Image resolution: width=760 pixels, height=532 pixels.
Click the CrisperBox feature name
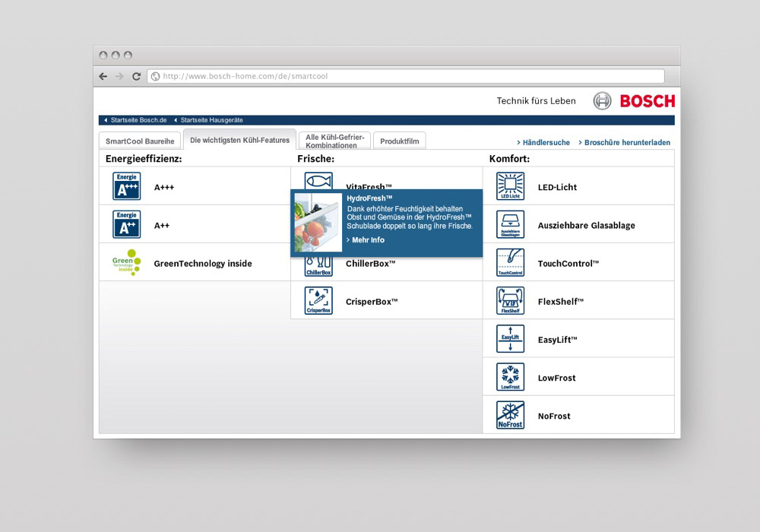[372, 302]
